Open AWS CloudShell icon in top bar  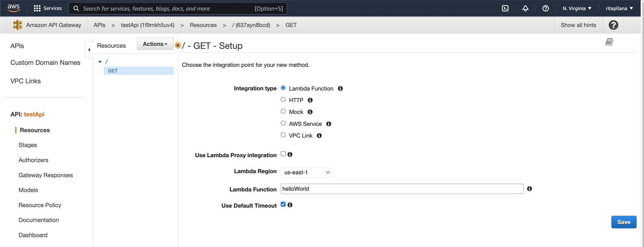click(505, 8)
